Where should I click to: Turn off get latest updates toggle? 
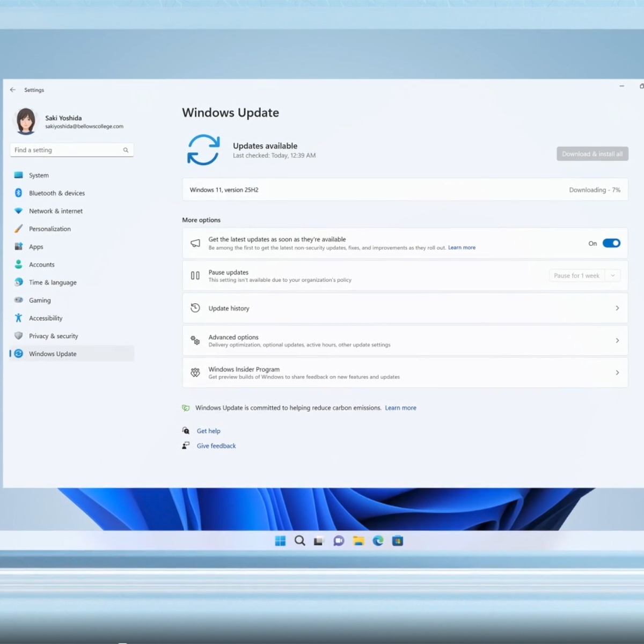tap(611, 243)
